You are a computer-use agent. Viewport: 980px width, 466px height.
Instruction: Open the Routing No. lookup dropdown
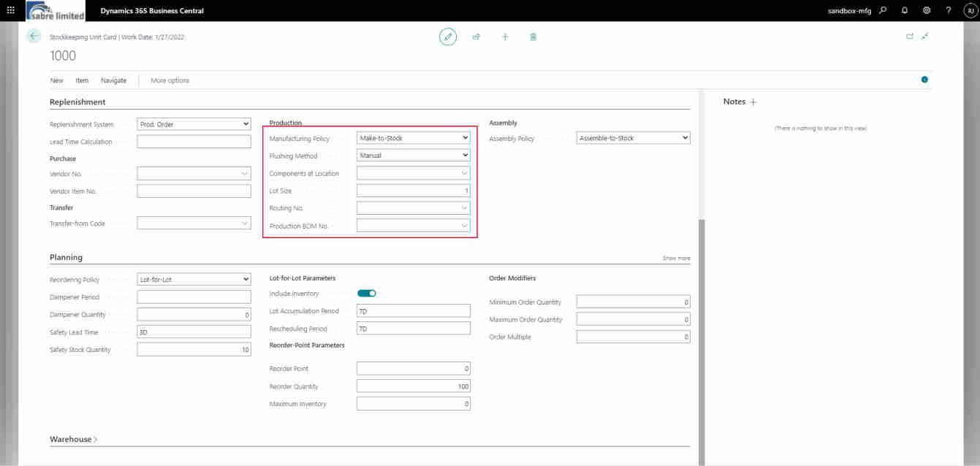coord(464,207)
